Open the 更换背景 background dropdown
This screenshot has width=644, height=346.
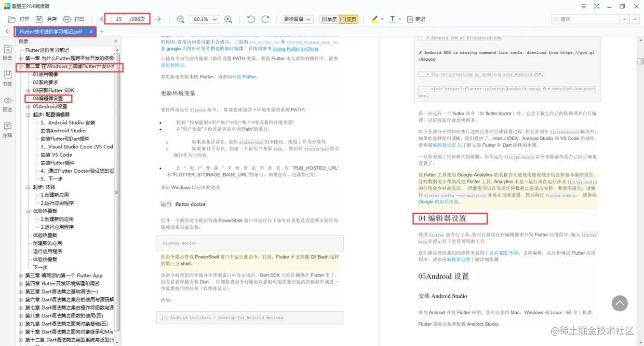(x=298, y=19)
